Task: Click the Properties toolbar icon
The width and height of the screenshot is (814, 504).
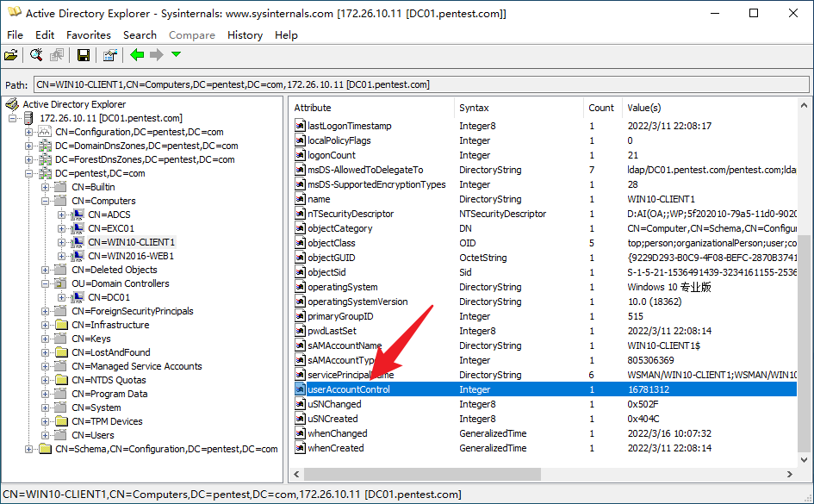Action: [x=109, y=54]
